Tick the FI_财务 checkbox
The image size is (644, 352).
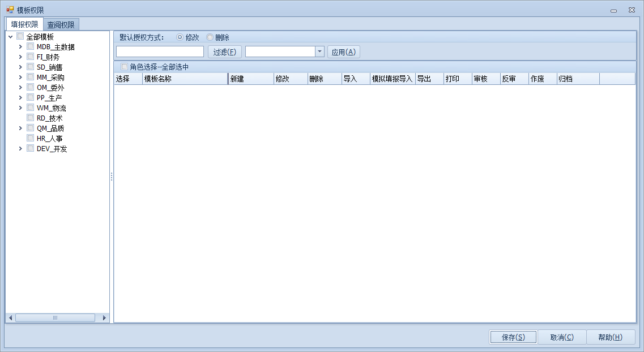pyautogui.click(x=31, y=57)
